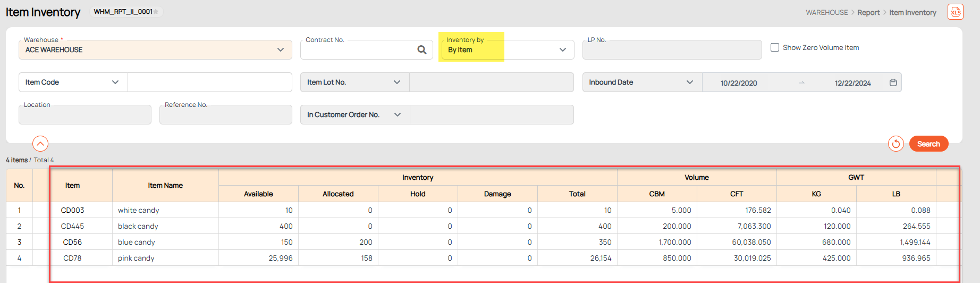Enable Show Zero Volume Item checkbox

point(775,48)
